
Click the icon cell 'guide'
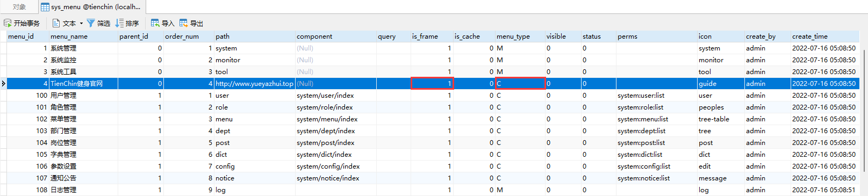click(x=721, y=84)
